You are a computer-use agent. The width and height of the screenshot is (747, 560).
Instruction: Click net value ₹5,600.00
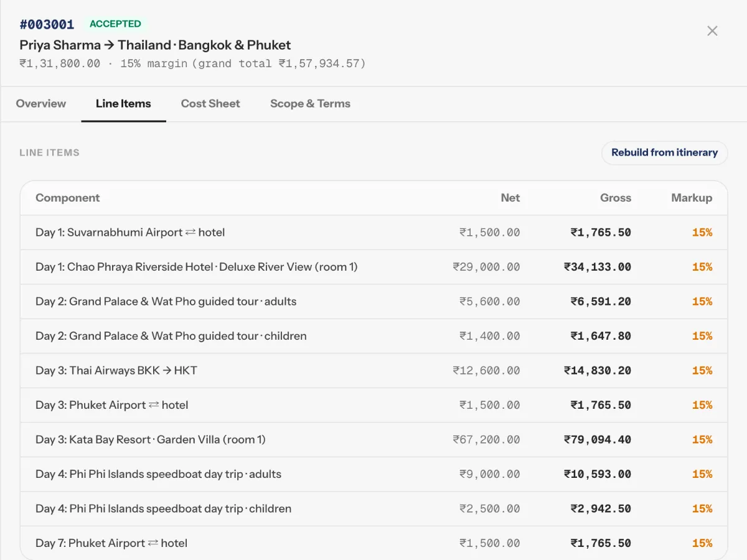pyautogui.click(x=489, y=302)
